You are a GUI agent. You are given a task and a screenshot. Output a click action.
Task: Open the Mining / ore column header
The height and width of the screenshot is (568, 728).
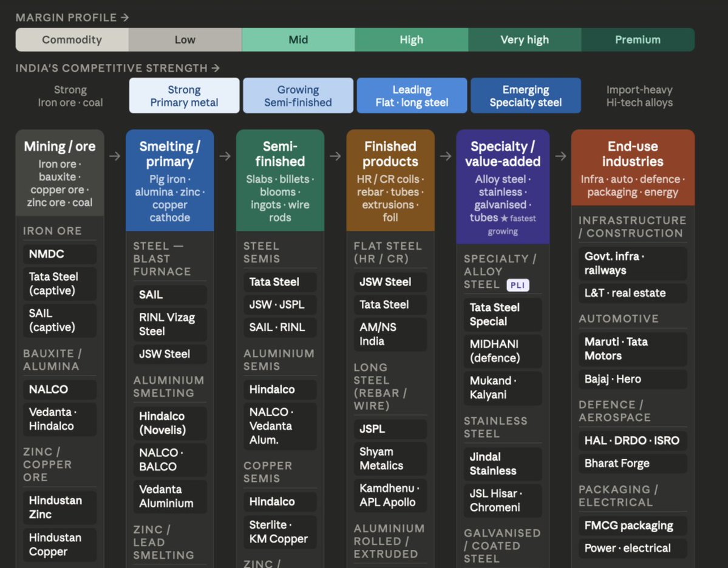[x=60, y=173]
